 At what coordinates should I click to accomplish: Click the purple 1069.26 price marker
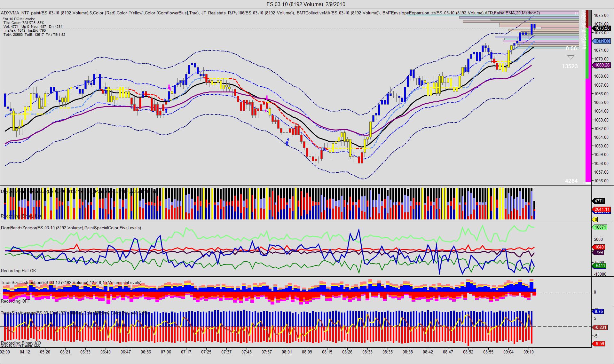pyautogui.click(x=602, y=65)
